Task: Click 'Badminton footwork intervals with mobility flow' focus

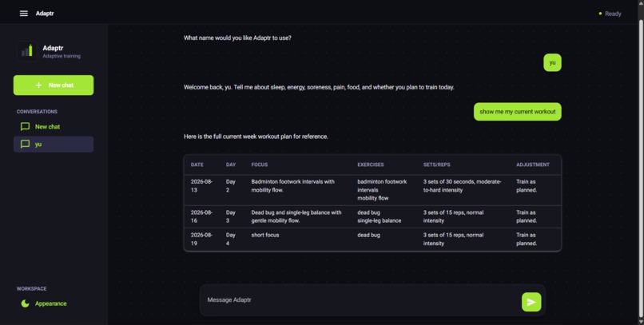Action: tap(293, 186)
